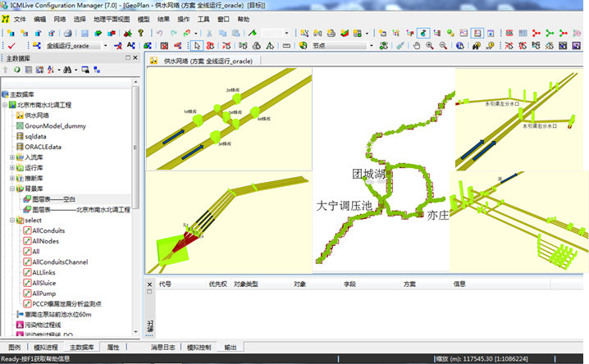Image resolution: width=589 pixels, height=364 pixels.
Task: Switch to the 属性 tab
Action: [114, 348]
